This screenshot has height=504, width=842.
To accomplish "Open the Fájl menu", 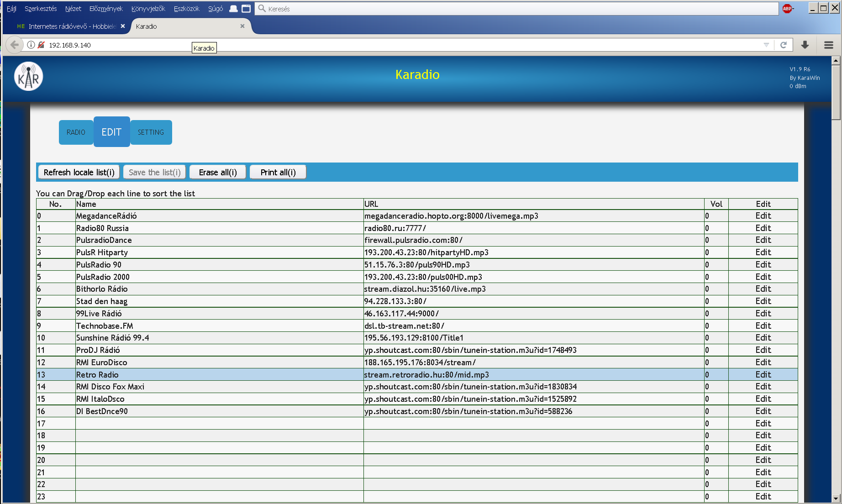I will tap(12, 9).
